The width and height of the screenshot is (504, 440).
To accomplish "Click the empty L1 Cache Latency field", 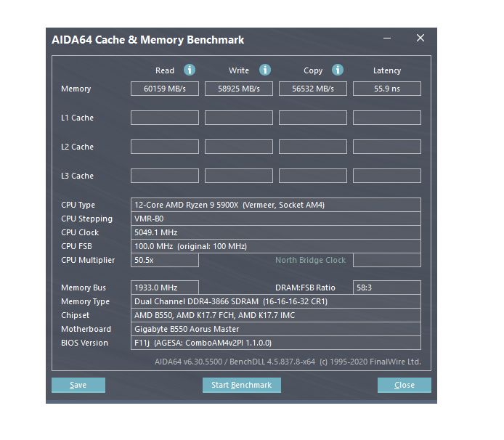I will click(x=387, y=118).
